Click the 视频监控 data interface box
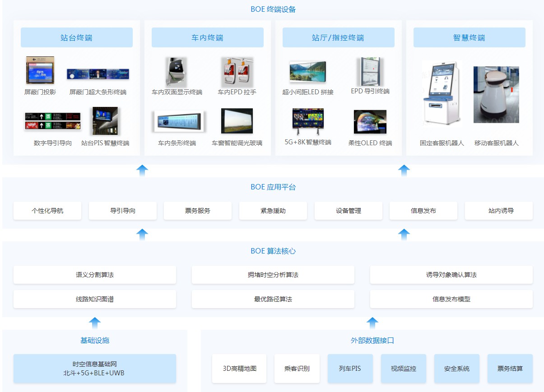The width and height of the screenshot is (544, 392). [x=404, y=369]
